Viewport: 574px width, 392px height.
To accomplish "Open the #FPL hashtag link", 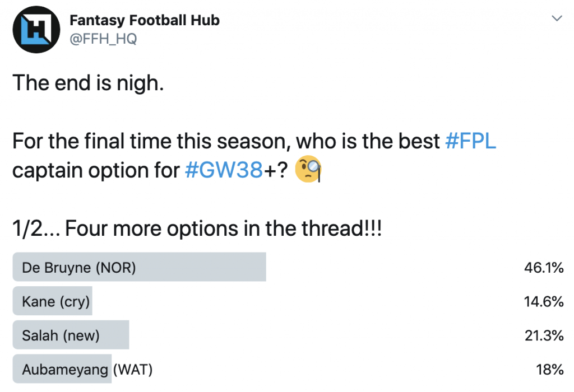I will click(x=470, y=141).
